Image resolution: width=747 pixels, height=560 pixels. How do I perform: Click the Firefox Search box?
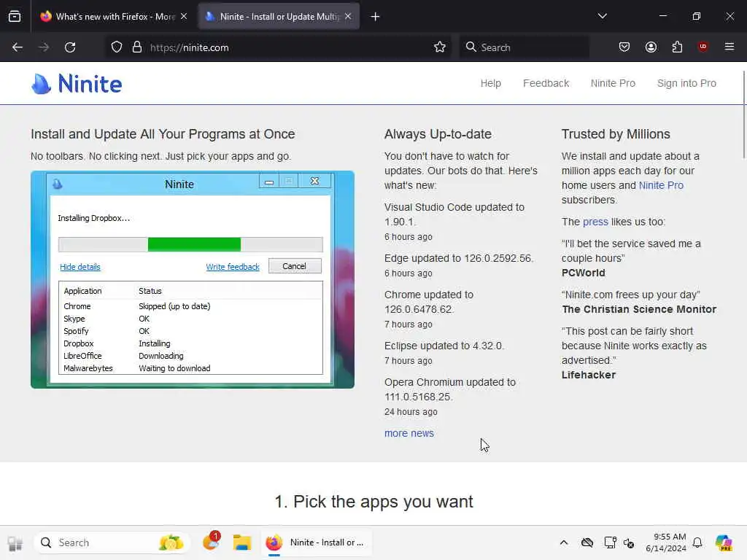tap(525, 47)
